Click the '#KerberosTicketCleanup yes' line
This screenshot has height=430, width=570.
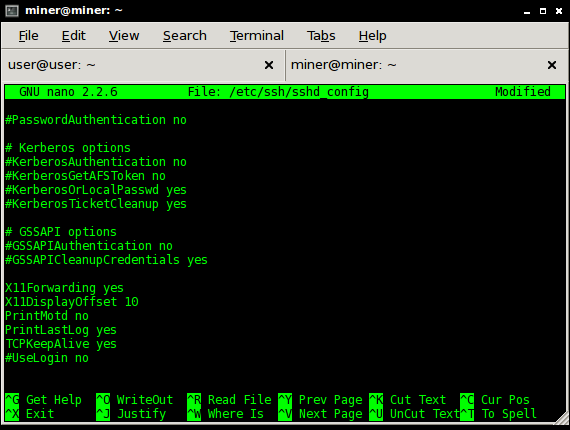tap(96, 204)
